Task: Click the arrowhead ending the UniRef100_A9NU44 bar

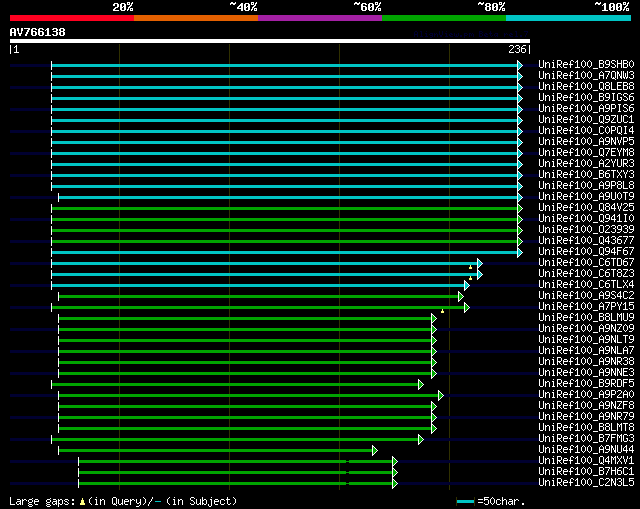Action: (375, 451)
